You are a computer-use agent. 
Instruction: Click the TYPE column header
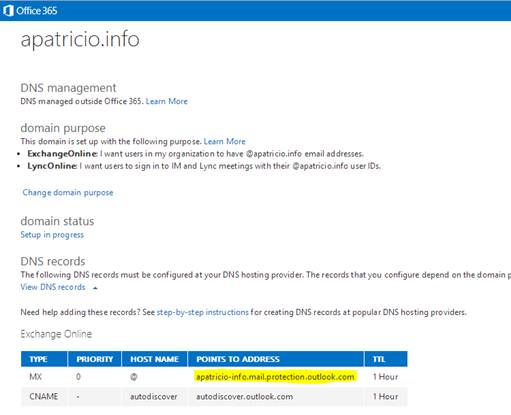[44, 359]
